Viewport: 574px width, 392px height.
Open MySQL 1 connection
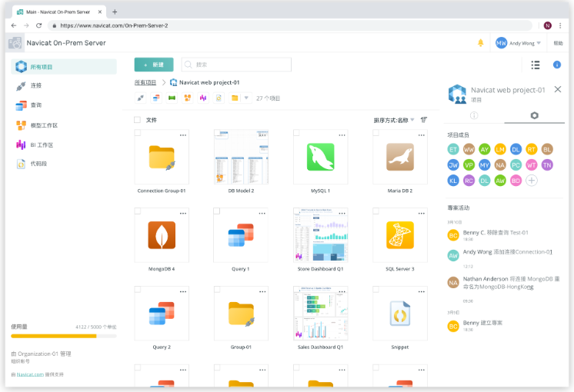320,157
